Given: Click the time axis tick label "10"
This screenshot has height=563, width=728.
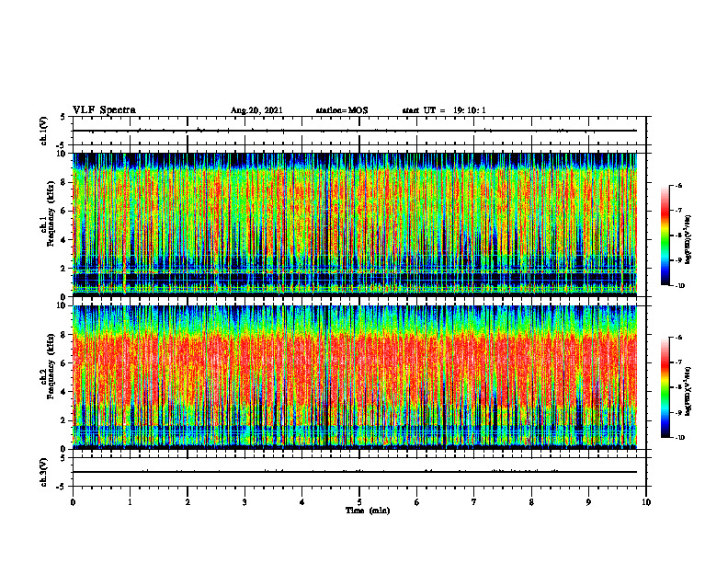Looking at the screenshot, I should click(x=646, y=502).
